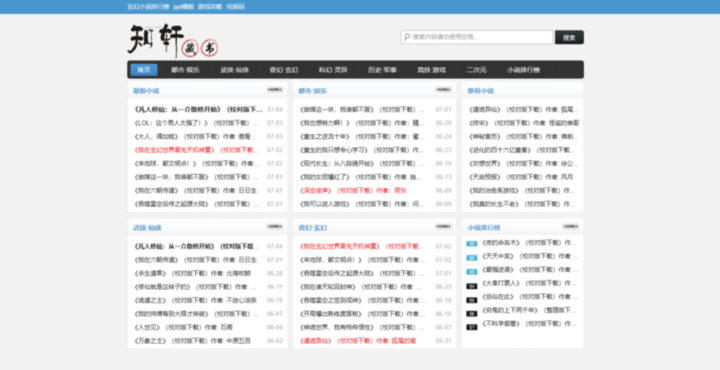Open 《人世见》 by 石闻
Screen dimensions: 720x370
[x=183, y=327]
